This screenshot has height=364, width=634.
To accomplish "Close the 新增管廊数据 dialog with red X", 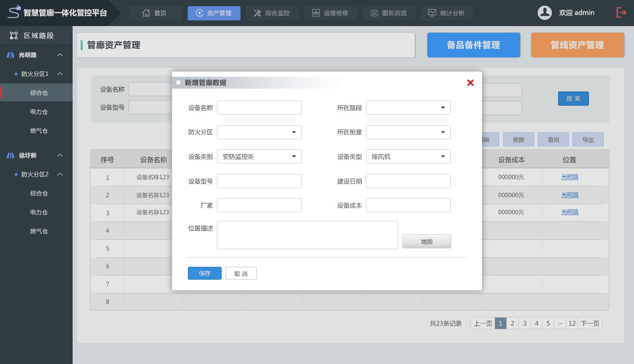I will click(x=470, y=83).
